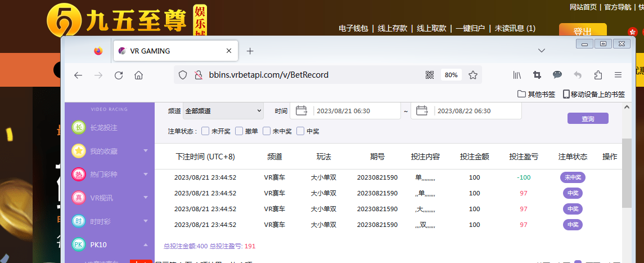Image resolution: width=644 pixels, height=263 pixels.
Task: Click 中奖 badge in the ,大 bet row
Action: [573, 209]
